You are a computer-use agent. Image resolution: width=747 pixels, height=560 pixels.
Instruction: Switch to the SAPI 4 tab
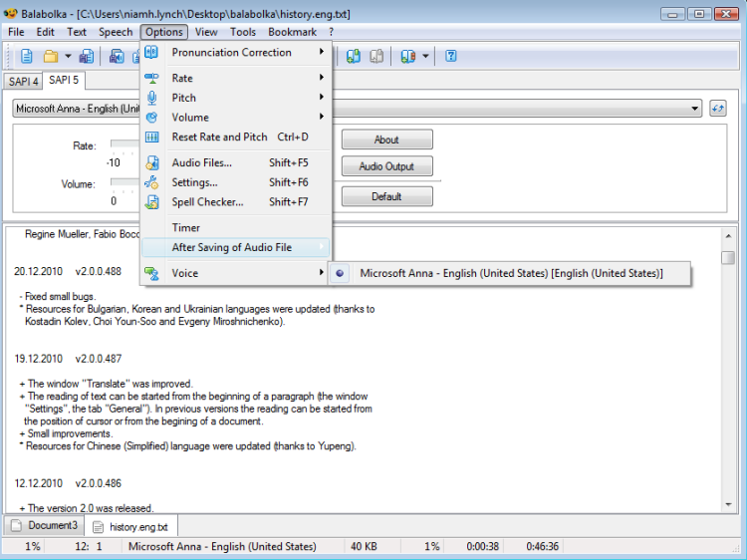23,82
